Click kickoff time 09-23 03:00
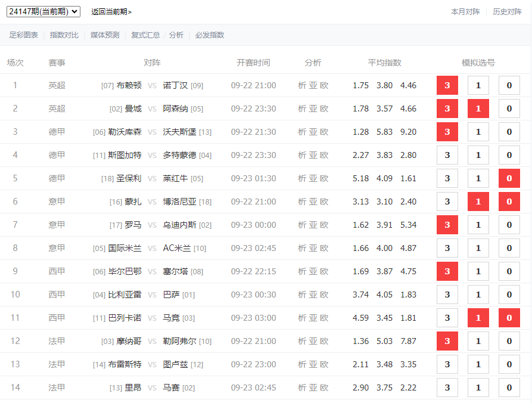Image resolution: width=532 pixels, height=406 pixels. 253,318
